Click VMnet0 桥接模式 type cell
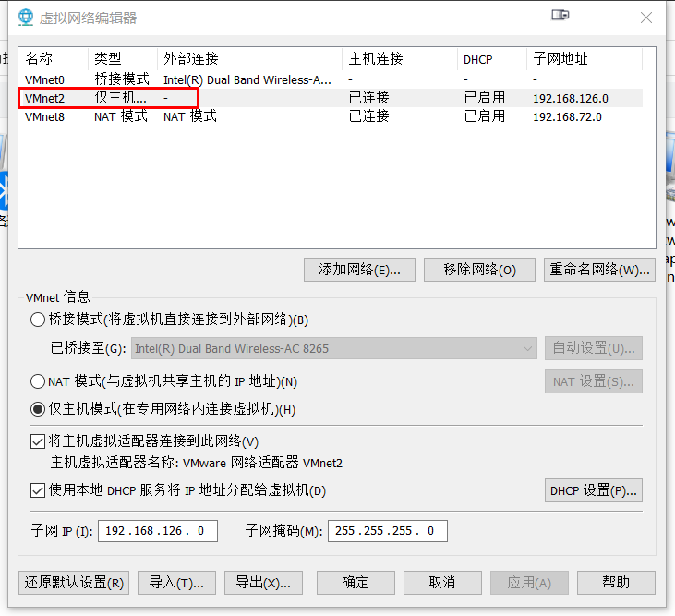Image resolution: width=675 pixels, height=616 pixels. point(122,79)
